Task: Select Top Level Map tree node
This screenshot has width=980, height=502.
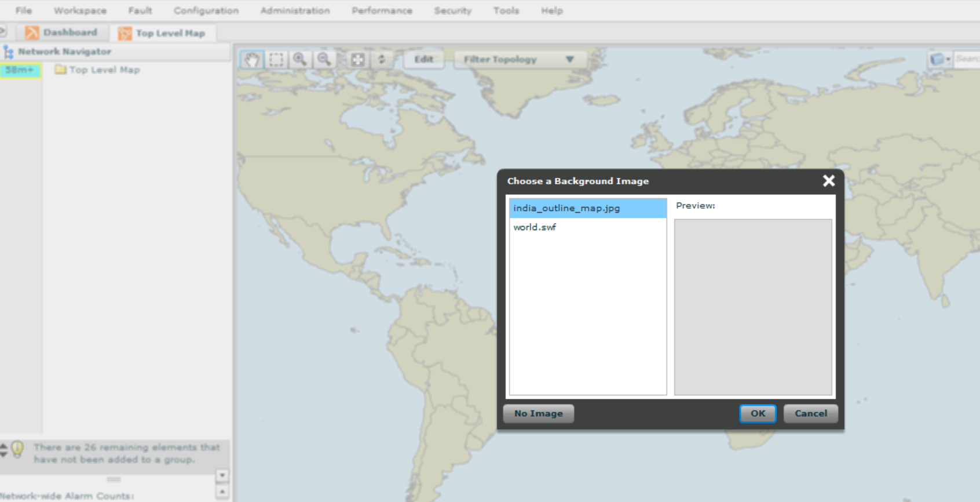Action: point(104,70)
